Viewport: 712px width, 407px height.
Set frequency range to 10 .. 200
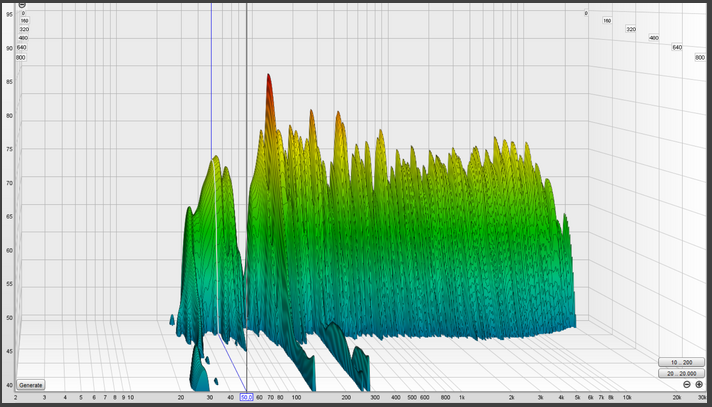pyautogui.click(x=681, y=362)
